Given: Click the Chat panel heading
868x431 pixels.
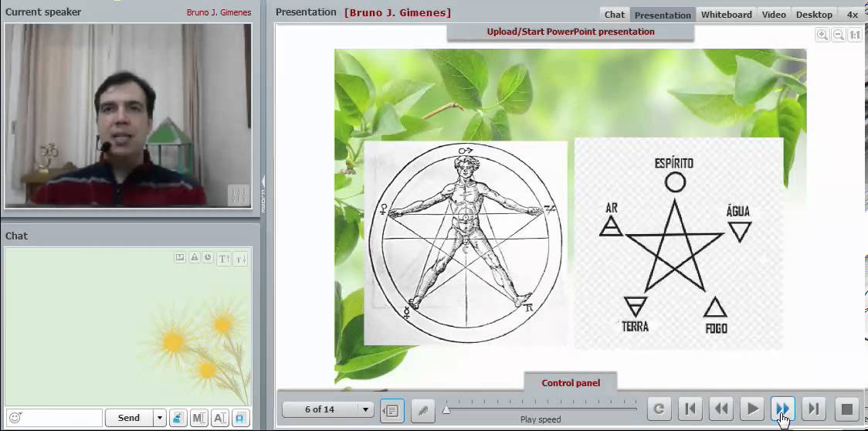Looking at the screenshot, I should click(x=17, y=236).
